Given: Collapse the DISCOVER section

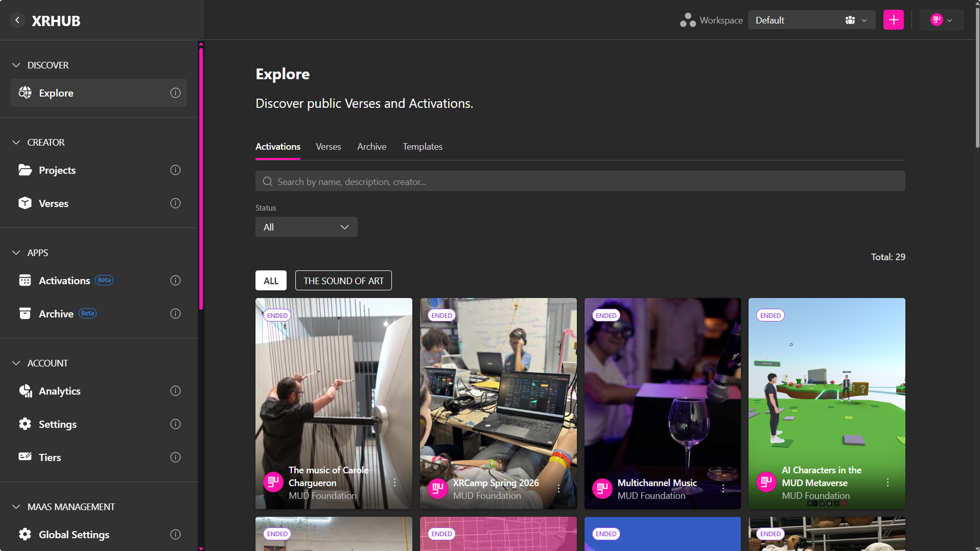Looking at the screenshot, I should pyautogui.click(x=16, y=65).
